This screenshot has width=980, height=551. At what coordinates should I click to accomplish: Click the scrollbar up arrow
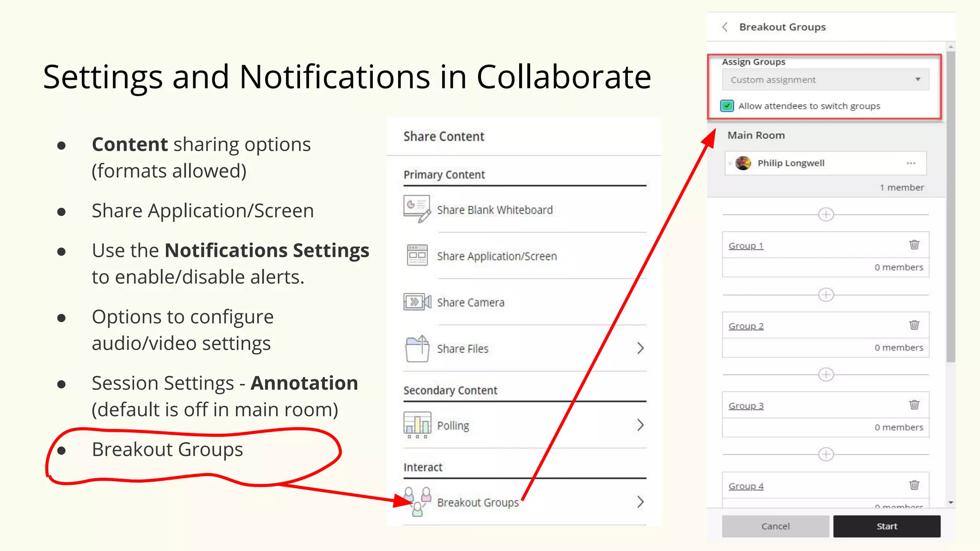[951, 46]
